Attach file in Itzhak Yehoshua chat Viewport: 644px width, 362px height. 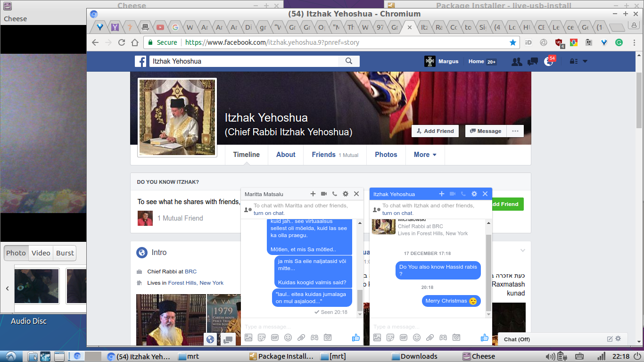point(430,337)
